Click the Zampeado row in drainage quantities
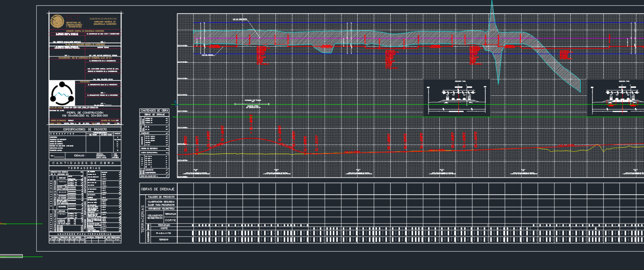Image resolution: width=644 pixels, height=270 pixels. tap(145, 133)
